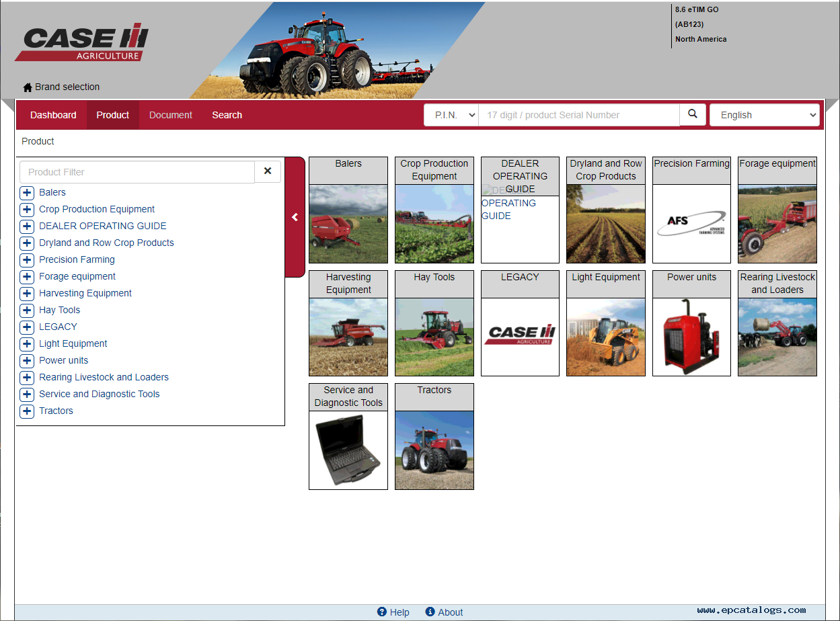Open the Light Equipment skid steer thumbnail

[x=606, y=337]
